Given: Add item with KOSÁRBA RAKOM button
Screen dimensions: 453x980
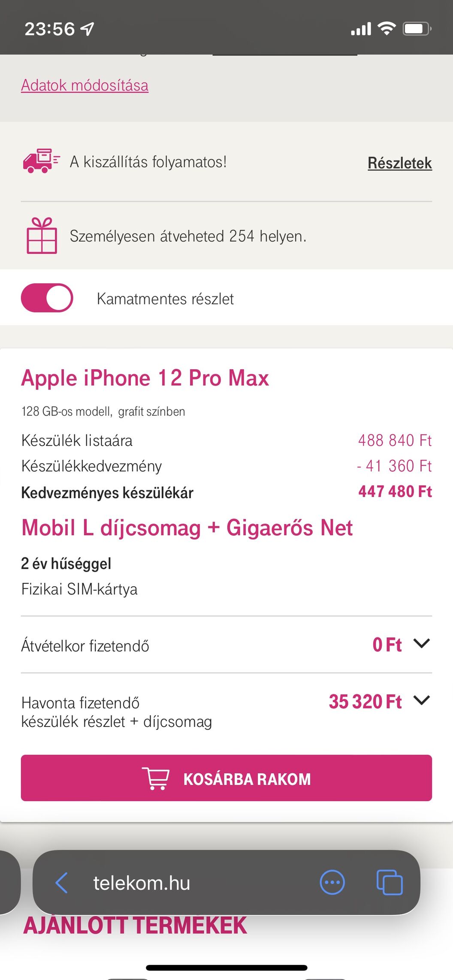Looking at the screenshot, I should click(x=226, y=778).
